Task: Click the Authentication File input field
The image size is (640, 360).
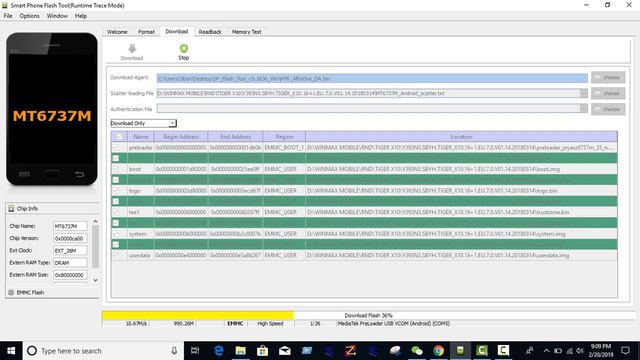Action: pos(368,109)
